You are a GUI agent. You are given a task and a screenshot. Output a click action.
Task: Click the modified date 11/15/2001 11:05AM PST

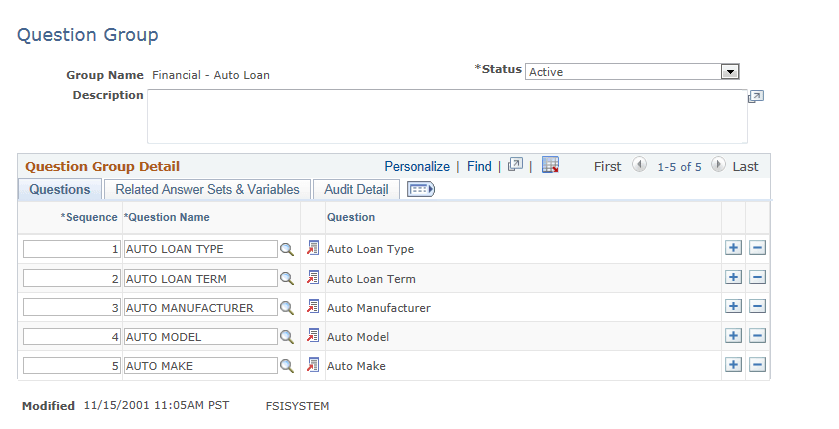(156, 405)
